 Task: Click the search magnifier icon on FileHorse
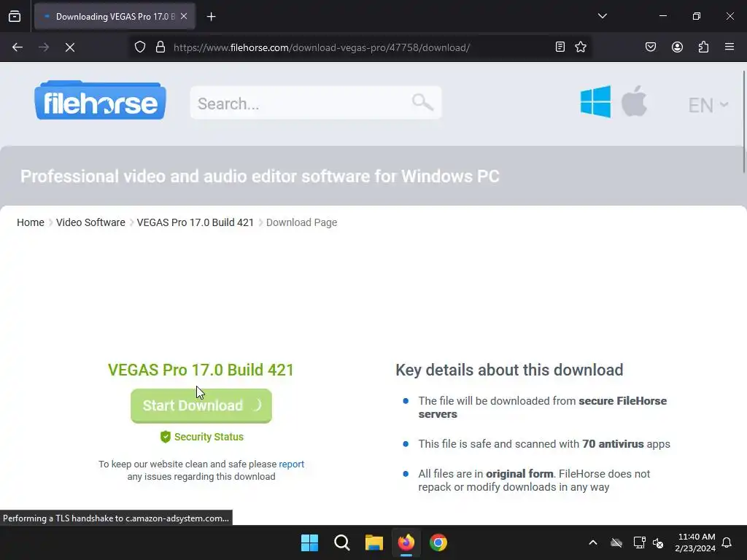coord(422,102)
